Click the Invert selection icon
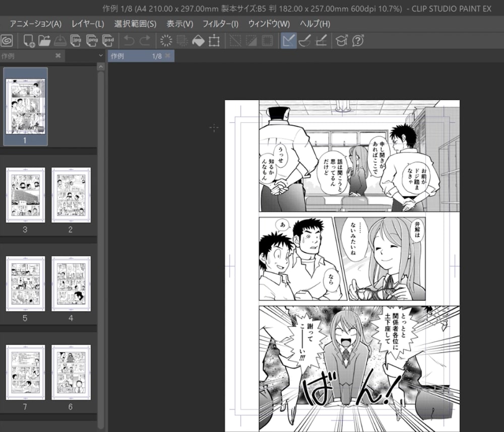504x432 pixels. coord(251,41)
